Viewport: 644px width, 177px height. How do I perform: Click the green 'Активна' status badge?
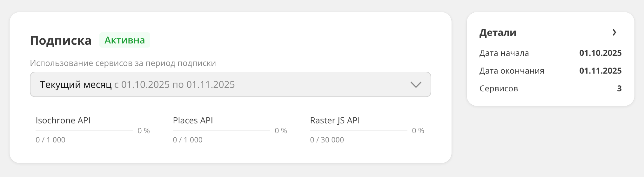click(x=124, y=40)
